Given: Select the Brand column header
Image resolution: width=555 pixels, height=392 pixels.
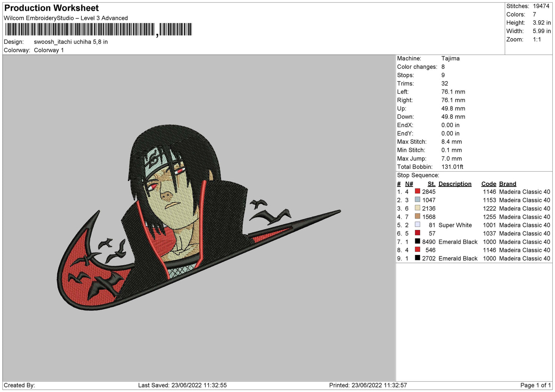Looking at the screenshot, I should [507, 184].
